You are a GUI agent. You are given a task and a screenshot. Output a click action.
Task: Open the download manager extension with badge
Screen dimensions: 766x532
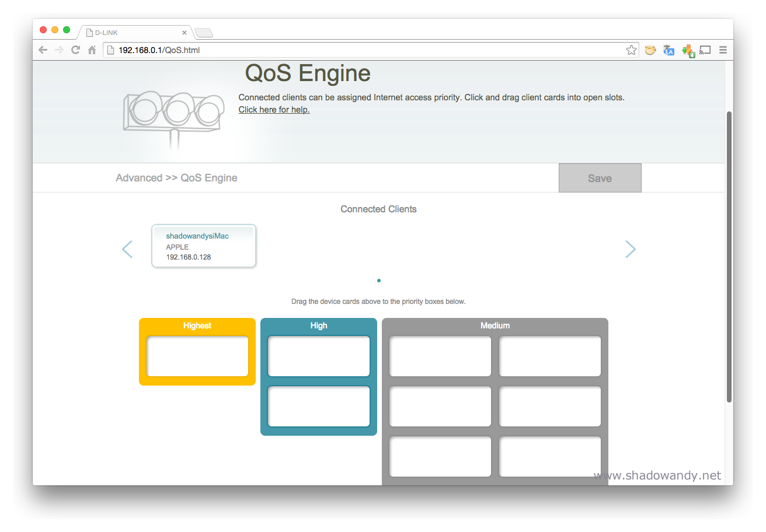(688, 51)
